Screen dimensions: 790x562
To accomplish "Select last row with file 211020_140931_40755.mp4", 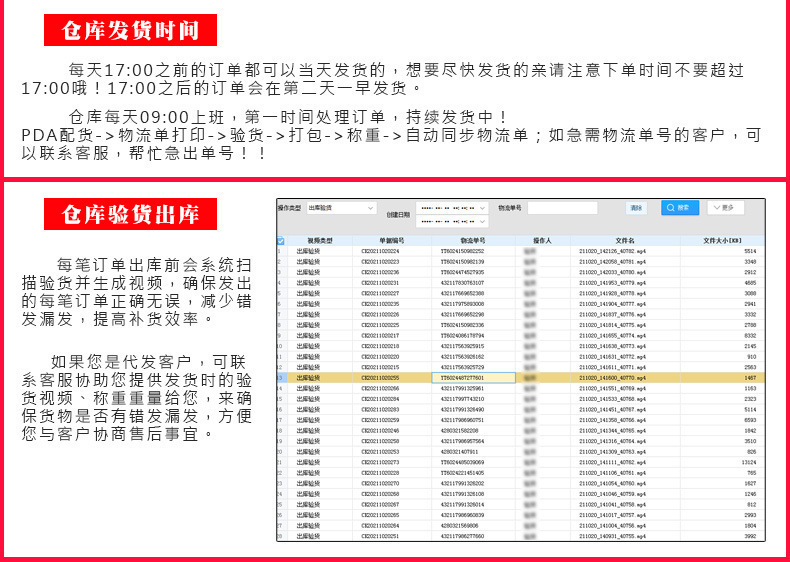I will (520, 536).
